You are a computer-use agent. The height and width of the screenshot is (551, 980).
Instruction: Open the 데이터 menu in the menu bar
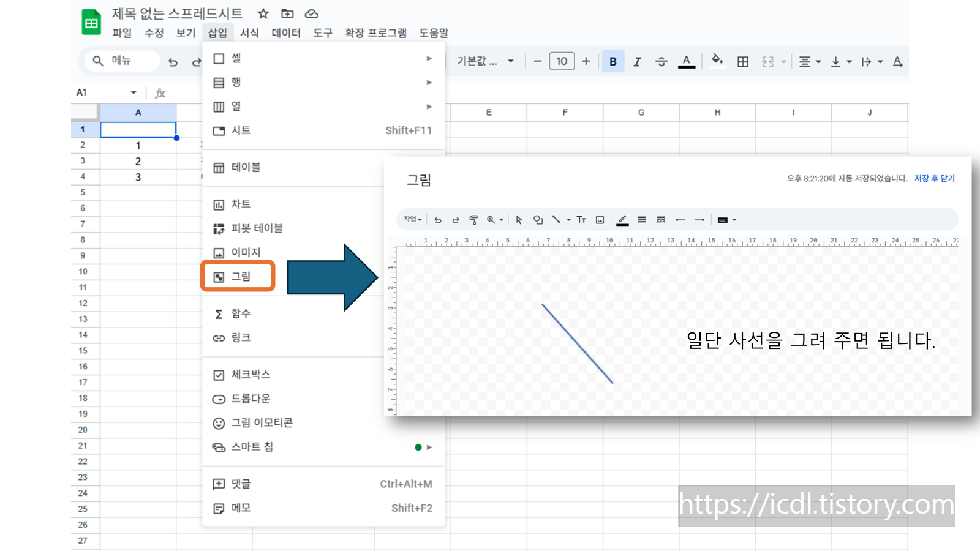[285, 33]
